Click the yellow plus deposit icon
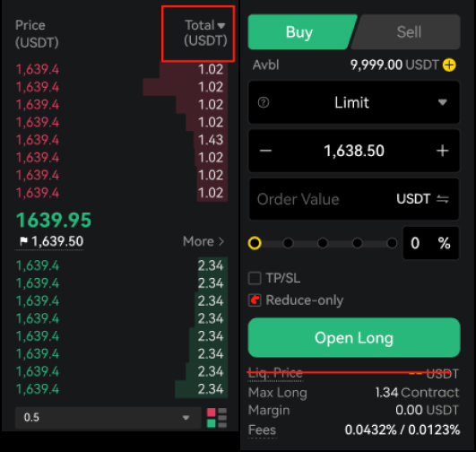 click(x=449, y=65)
